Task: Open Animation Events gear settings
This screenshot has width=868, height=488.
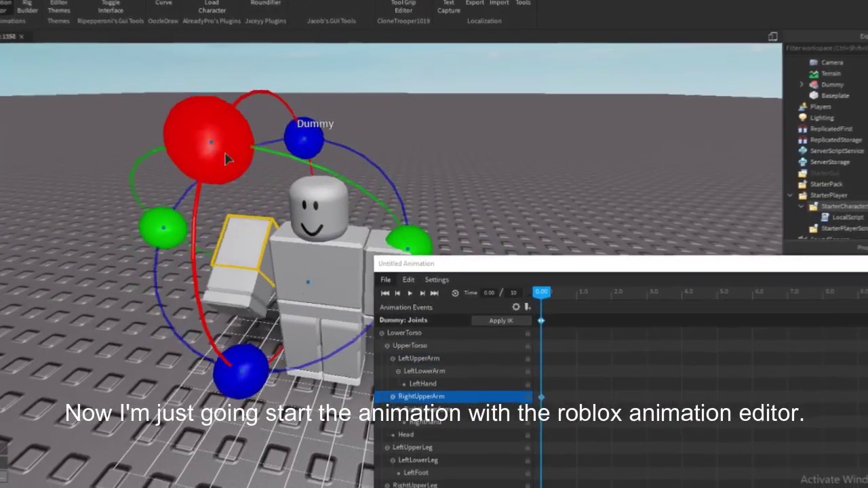Action: point(516,307)
